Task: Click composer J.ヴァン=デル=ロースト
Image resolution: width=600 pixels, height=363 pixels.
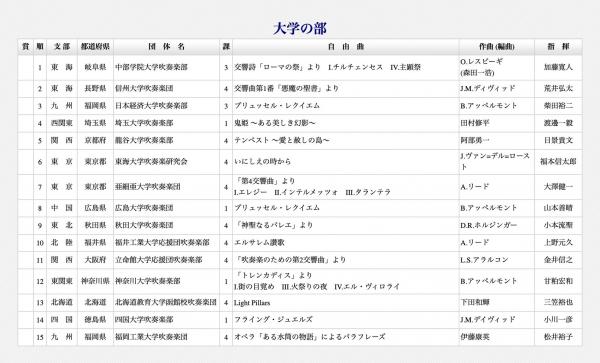Action: pos(495,161)
